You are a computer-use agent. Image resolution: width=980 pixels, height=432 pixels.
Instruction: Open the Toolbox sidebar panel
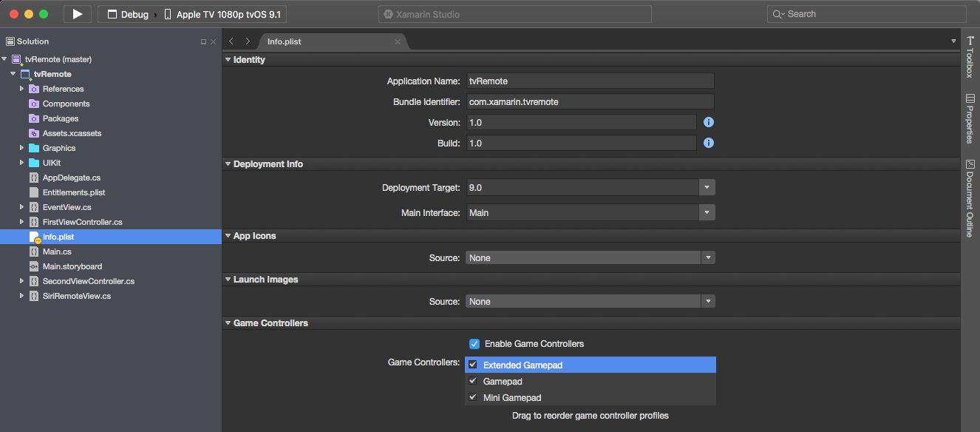[970, 58]
